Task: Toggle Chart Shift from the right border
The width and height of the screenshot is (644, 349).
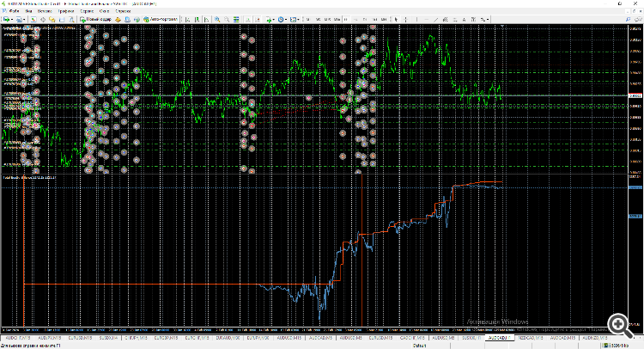Action: tap(258, 19)
